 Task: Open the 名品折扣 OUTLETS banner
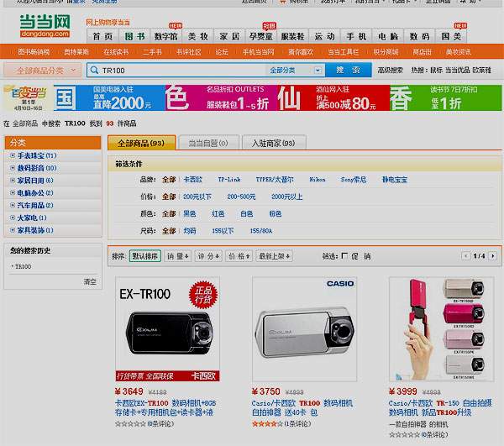pyautogui.click(x=222, y=97)
